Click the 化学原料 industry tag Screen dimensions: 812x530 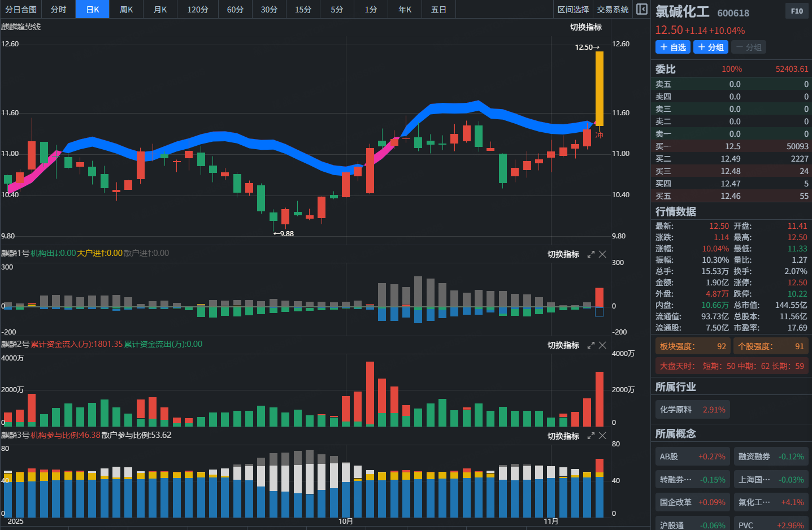[x=692, y=410]
